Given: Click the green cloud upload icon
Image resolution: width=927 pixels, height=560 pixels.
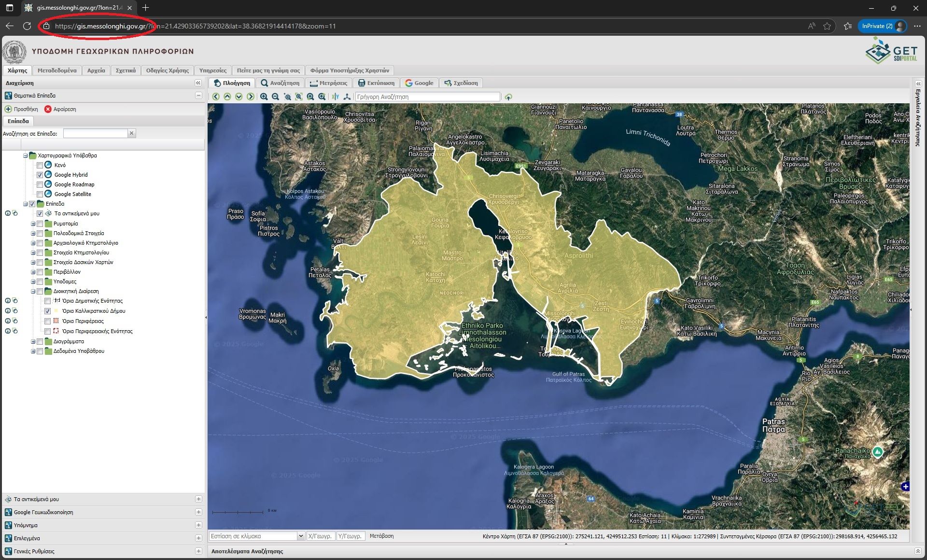Looking at the screenshot, I should point(508,97).
